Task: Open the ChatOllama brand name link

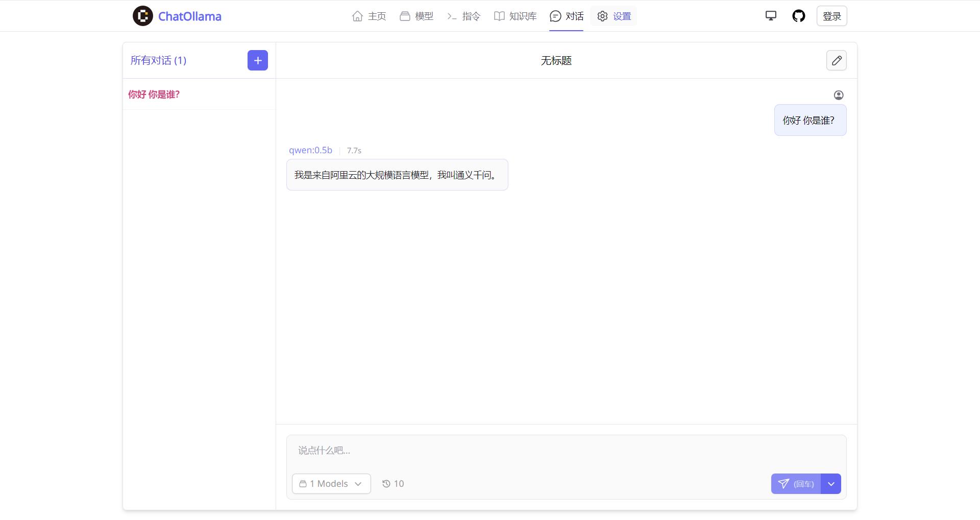Action: click(189, 16)
